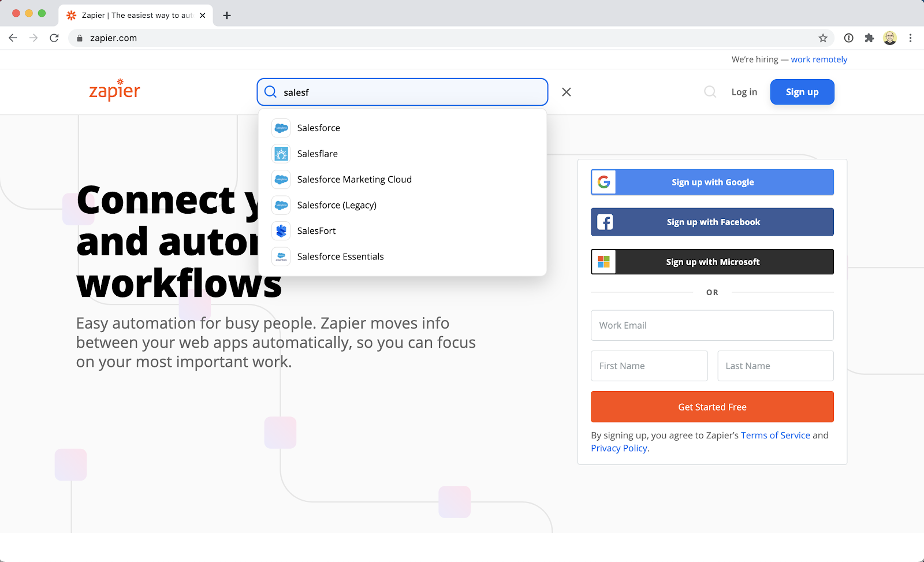Viewport: 924px width, 562px height.
Task: Click the Facebook logo icon
Action: pos(605,222)
